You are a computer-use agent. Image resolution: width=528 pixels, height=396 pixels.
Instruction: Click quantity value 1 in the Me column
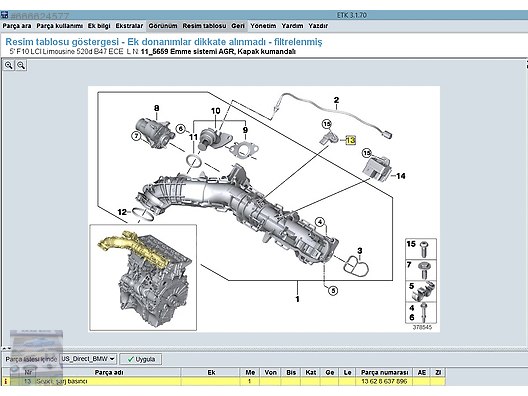(x=250, y=382)
